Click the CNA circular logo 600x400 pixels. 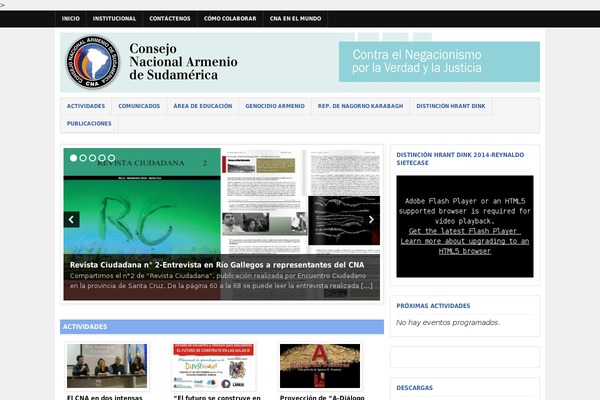point(93,62)
